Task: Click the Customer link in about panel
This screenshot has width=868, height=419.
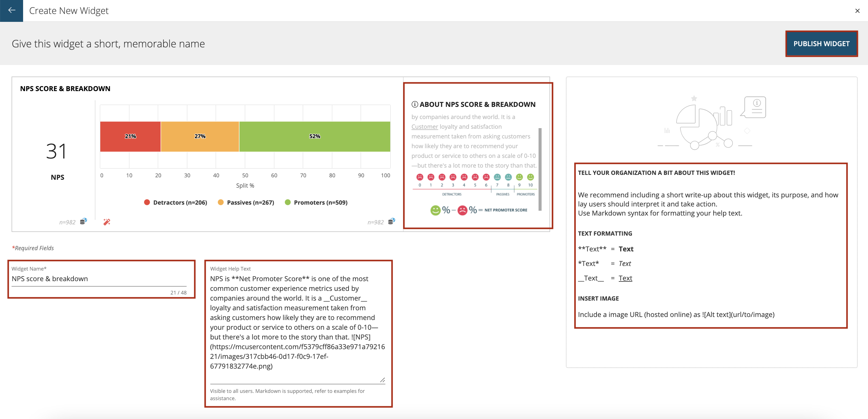Action: 425,127
